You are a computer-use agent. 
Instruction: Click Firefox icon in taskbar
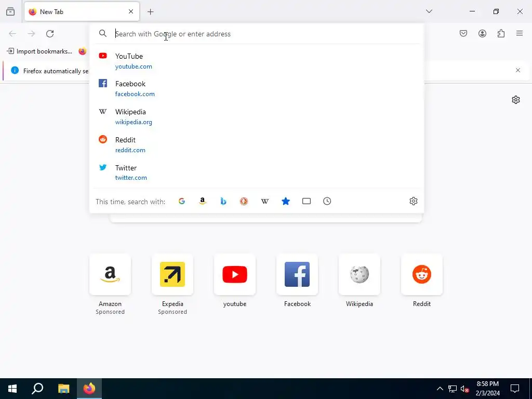(89, 389)
